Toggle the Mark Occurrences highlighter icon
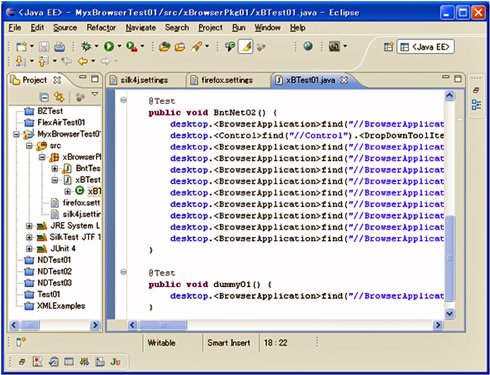Viewport: 490px width, 375px height. pos(246,47)
